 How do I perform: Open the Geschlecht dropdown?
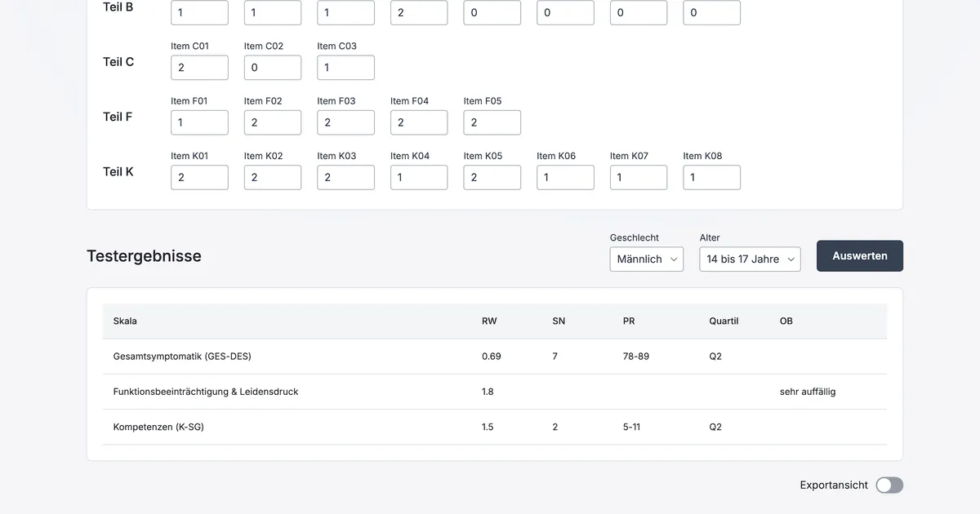coord(646,259)
